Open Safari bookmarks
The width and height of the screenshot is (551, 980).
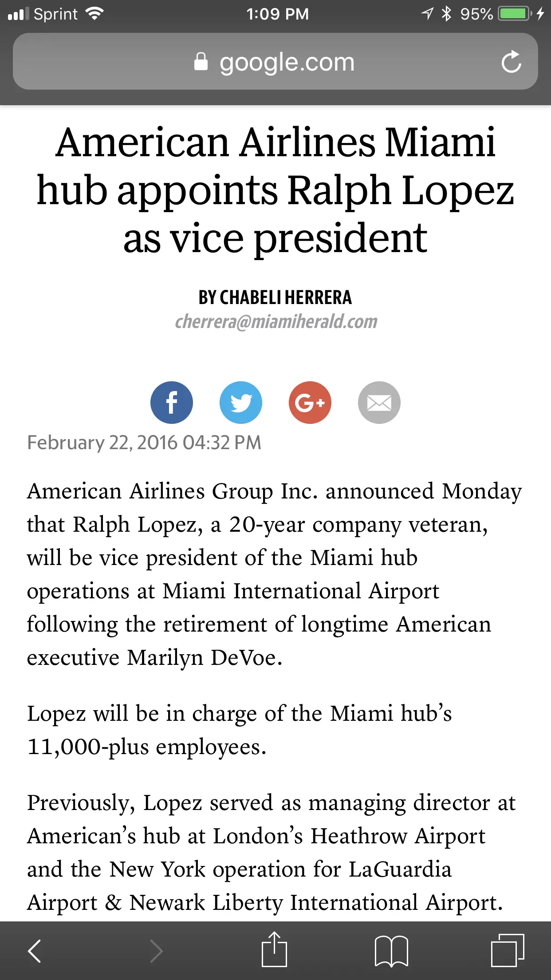pos(391,951)
